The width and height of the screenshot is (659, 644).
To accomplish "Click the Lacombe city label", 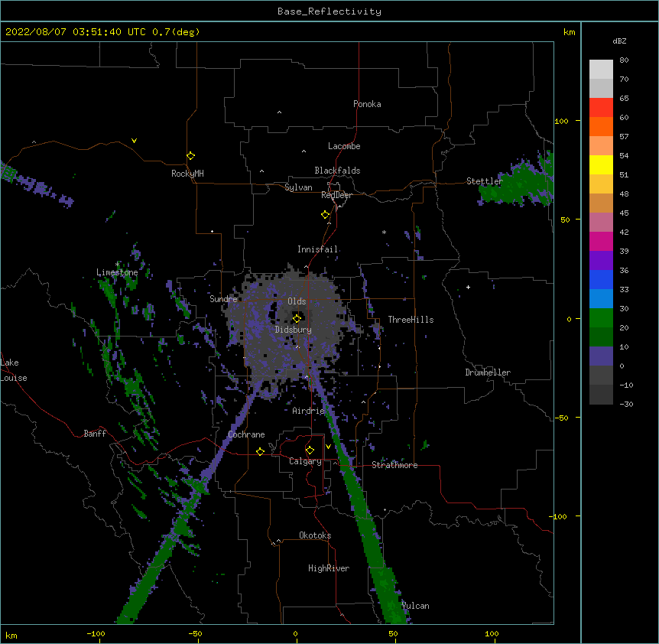I will click(x=344, y=146).
